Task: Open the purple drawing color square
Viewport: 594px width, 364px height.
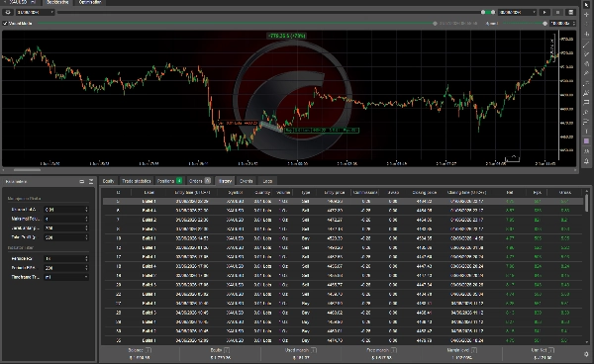Action: click(586, 141)
